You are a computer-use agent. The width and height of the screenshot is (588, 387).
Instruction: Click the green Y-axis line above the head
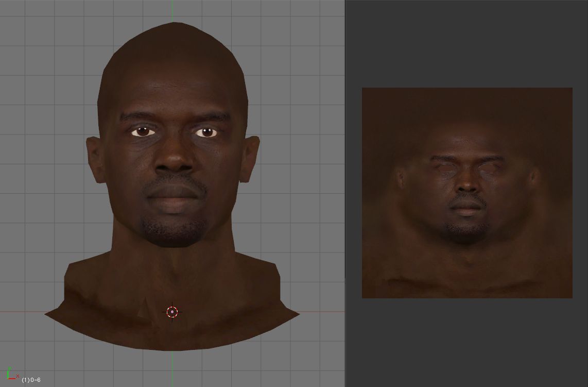coord(172,10)
